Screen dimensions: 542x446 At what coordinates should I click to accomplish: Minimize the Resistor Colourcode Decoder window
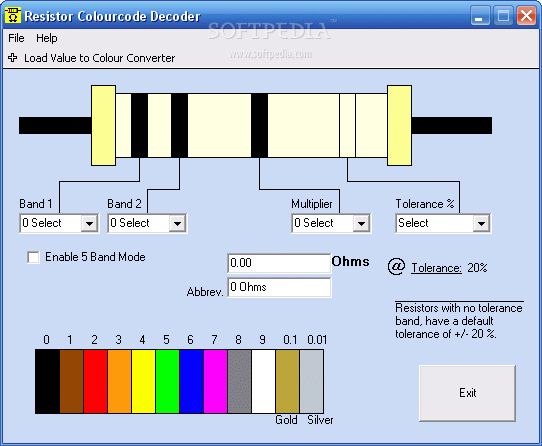[x=480, y=16]
